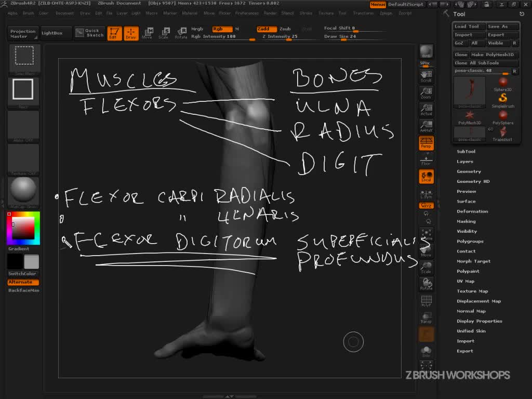Expand the Display Properties section
This screenshot has width=532, height=399.
point(479,321)
